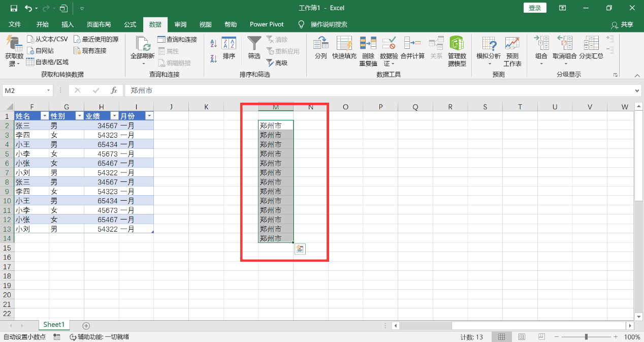Switch to Page Layout (页面布局) tab

coord(99,24)
